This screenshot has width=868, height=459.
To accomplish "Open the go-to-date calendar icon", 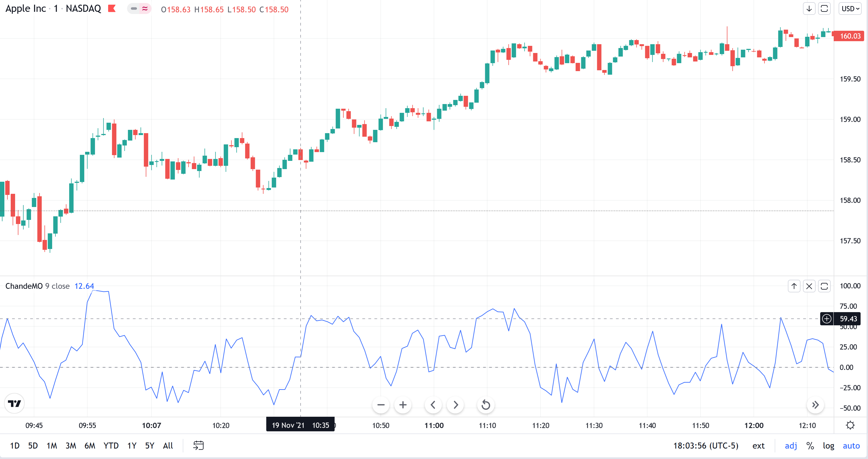I will click(x=198, y=446).
